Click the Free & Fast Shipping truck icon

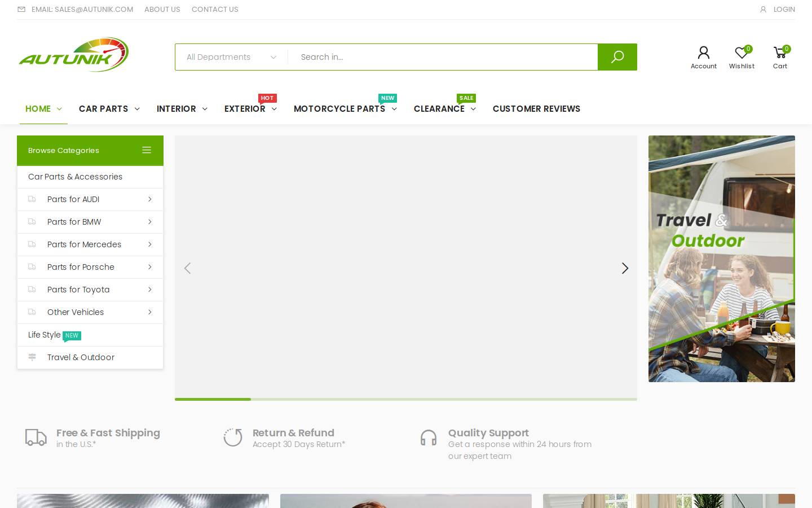pyautogui.click(x=36, y=437)
